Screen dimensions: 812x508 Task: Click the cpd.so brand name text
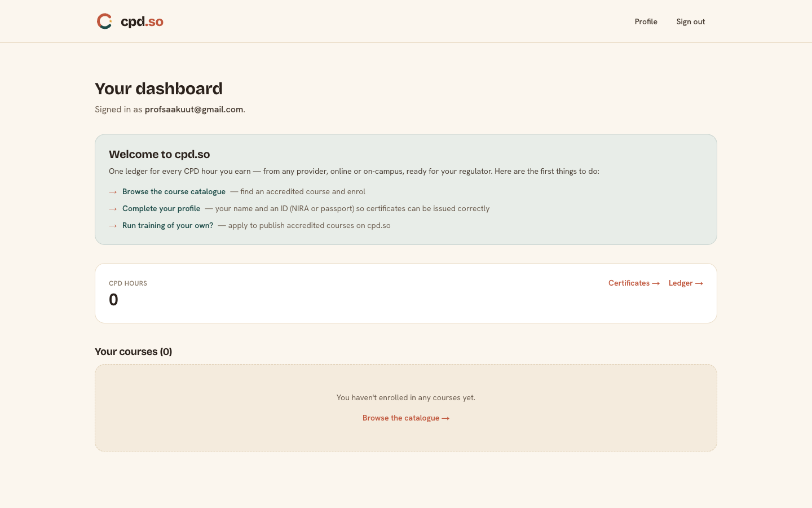coord(142,21)
